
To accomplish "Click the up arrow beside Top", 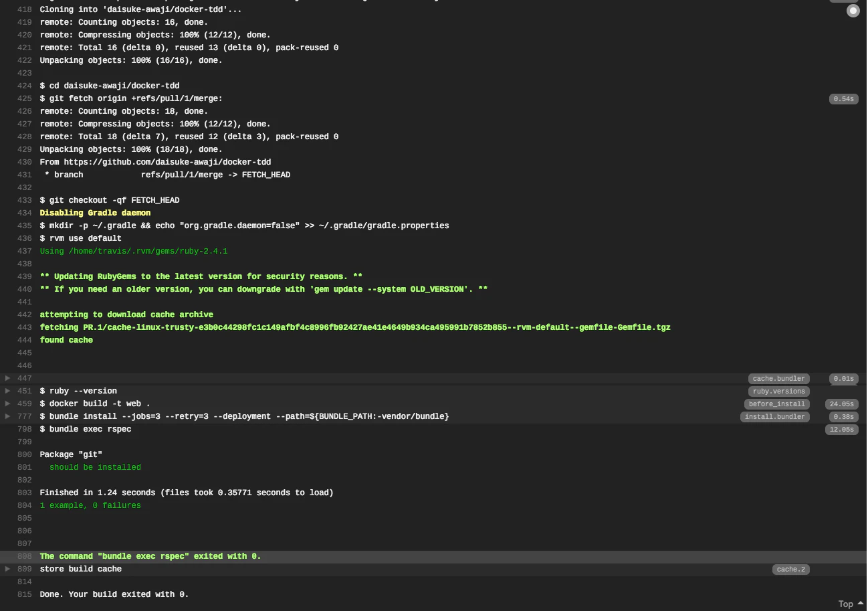I will click(x=860, y=603).
